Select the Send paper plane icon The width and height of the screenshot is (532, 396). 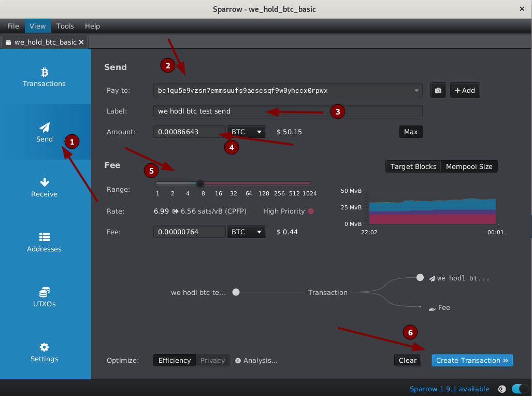point(45,128)
